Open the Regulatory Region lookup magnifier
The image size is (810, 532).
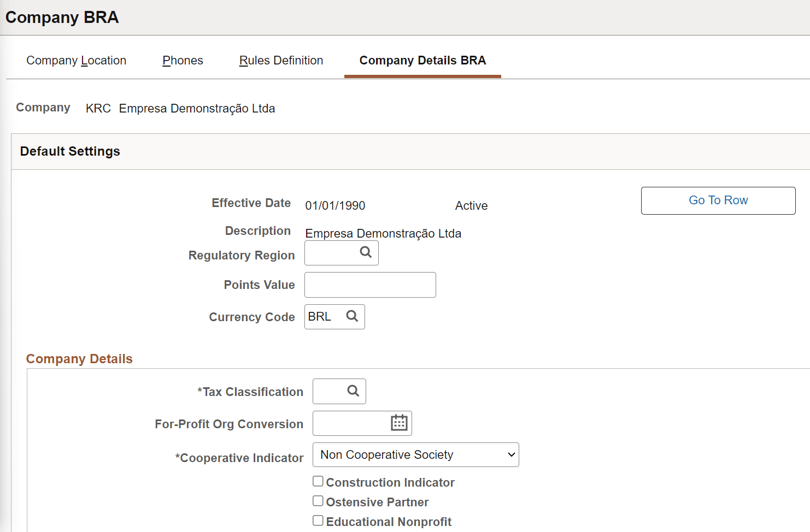point(365,252)
